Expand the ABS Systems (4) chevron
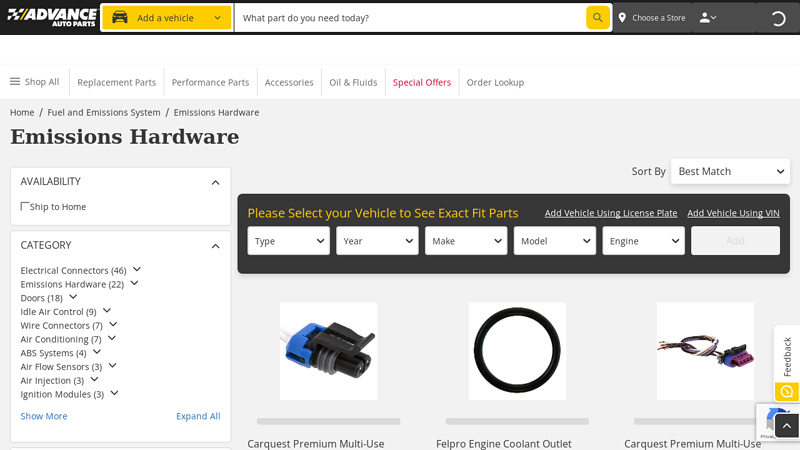800x450 pixels. [x=97, y=352]
